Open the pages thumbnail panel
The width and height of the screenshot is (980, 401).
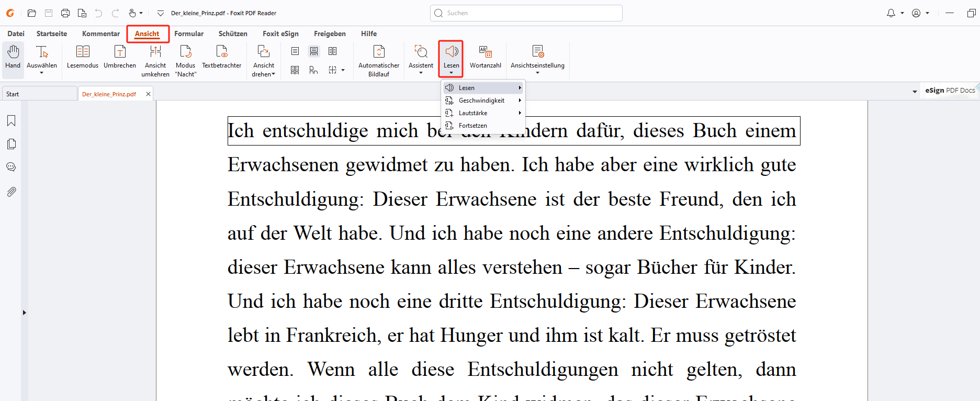tap(11, 144)
